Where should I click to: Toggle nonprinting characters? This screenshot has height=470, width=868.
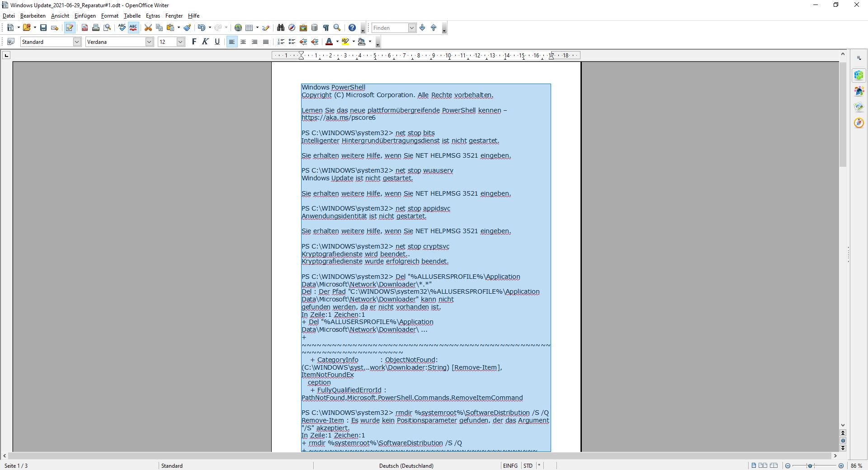coord(325,28)
